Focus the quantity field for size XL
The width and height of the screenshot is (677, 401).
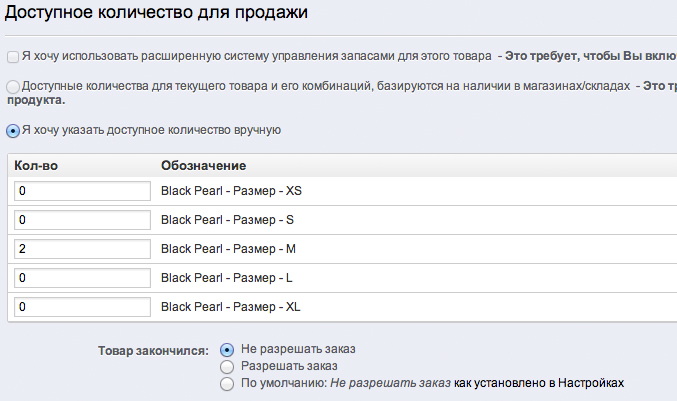[x=82, y=306]
